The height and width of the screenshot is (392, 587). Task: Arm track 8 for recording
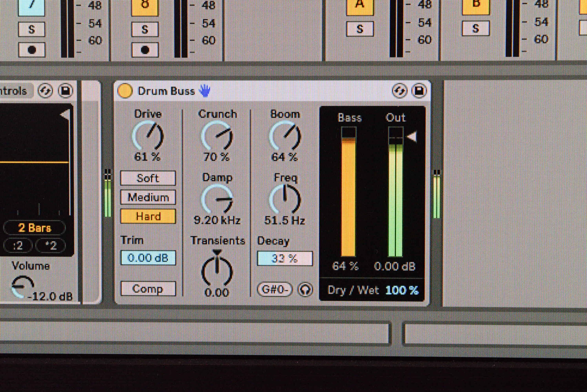[x=145, y=50]
